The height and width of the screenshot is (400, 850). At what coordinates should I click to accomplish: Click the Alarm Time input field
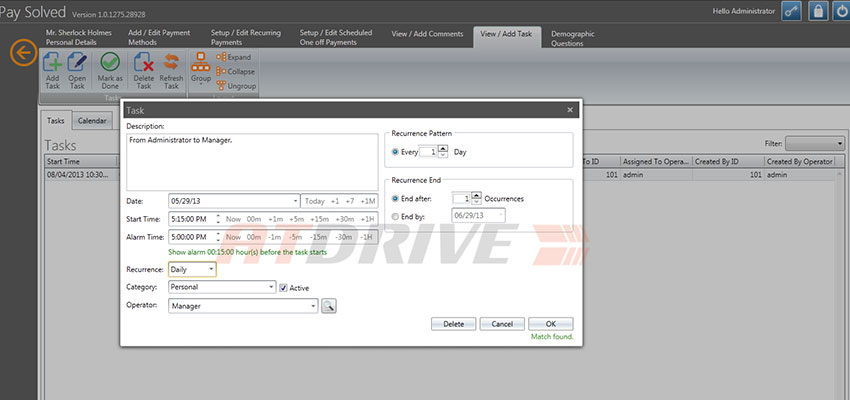191,237
